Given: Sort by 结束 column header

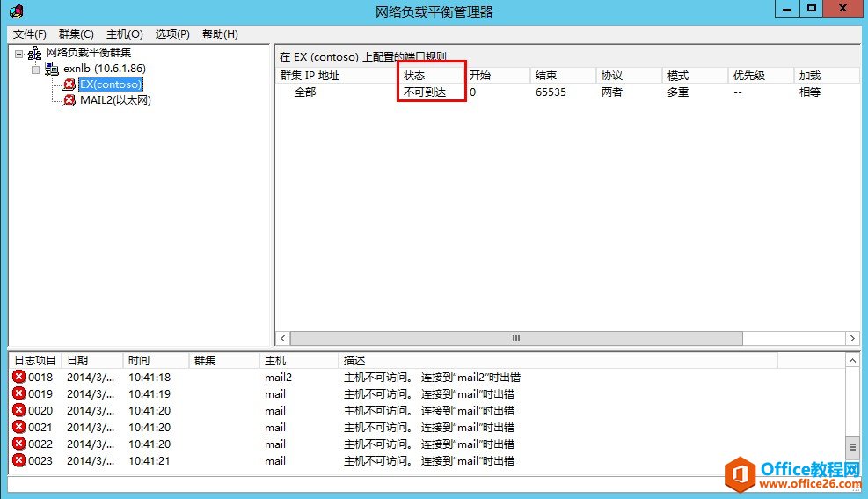Looking at the screenshot, I should pyautogui.click(x=563, y=76).
